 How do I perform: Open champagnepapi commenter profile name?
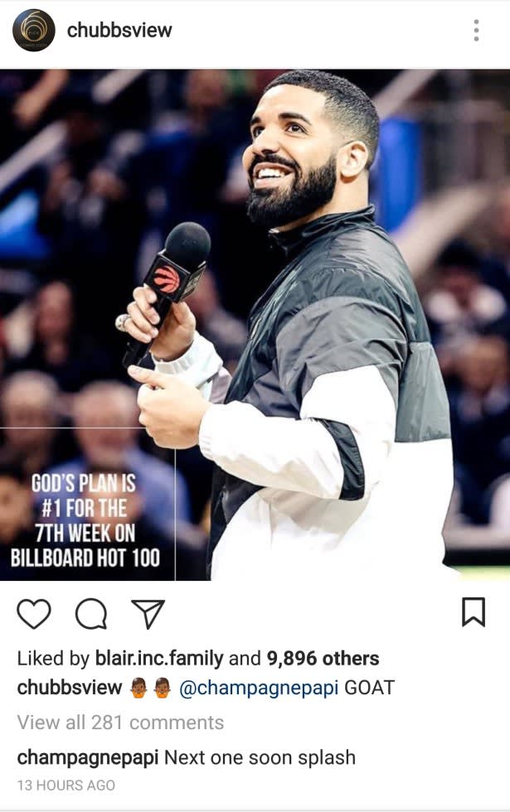[x=88, y=757]
